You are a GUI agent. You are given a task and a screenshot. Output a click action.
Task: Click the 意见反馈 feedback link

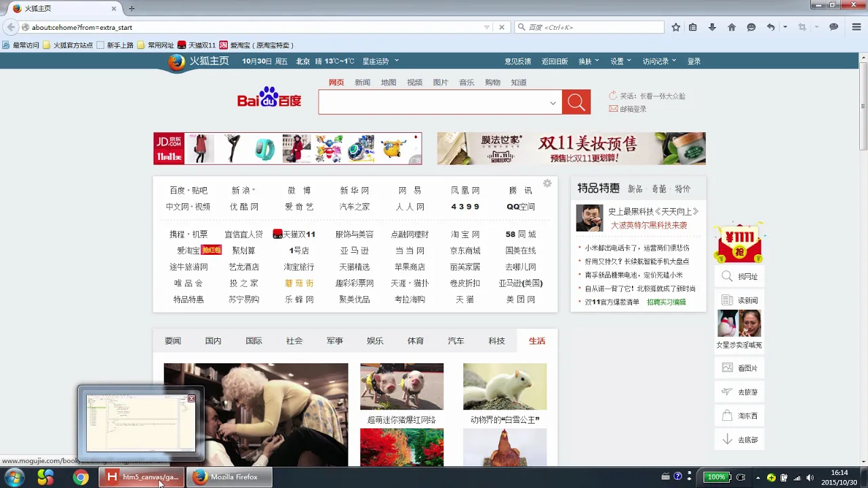click(517, 61)
